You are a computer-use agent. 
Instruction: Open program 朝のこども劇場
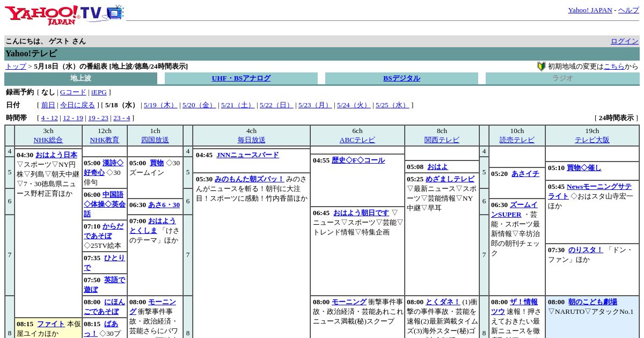(x=592, y=302)
